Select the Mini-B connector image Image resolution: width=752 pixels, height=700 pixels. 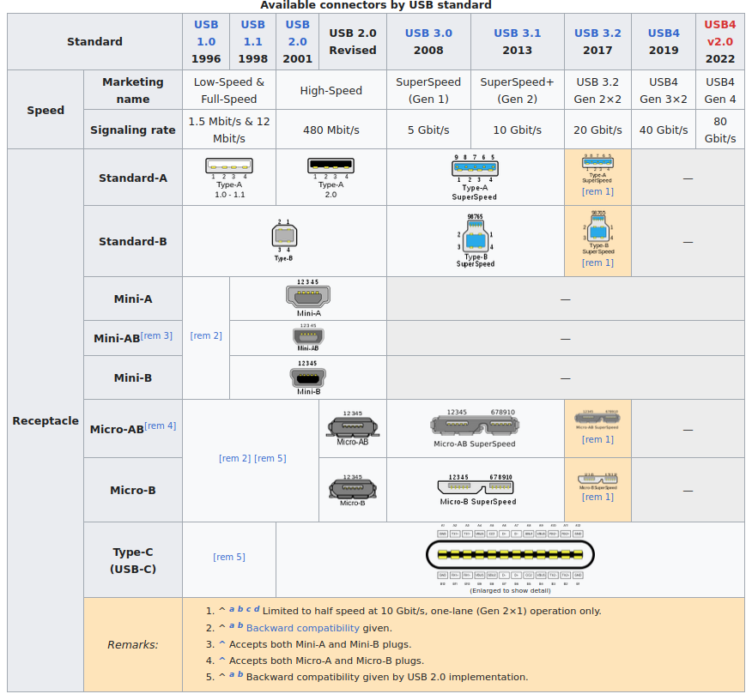(x=308, y=377)
